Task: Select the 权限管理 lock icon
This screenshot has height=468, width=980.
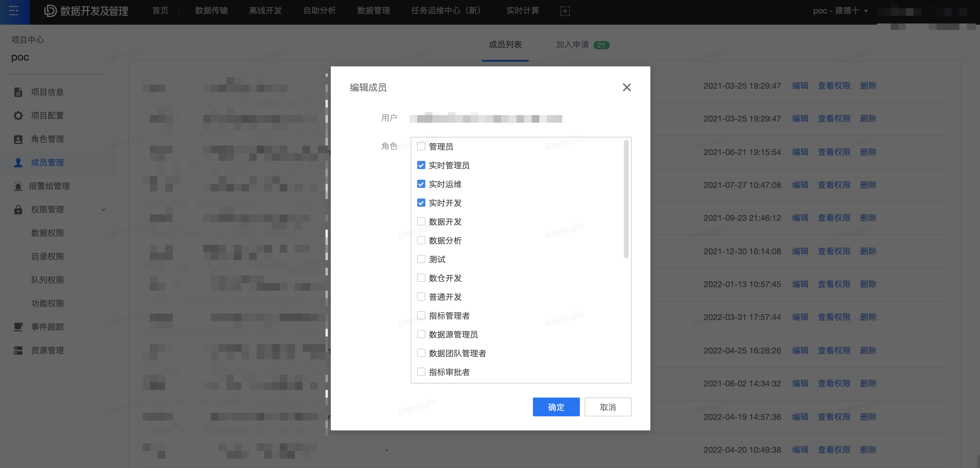Action: (18, 209)
